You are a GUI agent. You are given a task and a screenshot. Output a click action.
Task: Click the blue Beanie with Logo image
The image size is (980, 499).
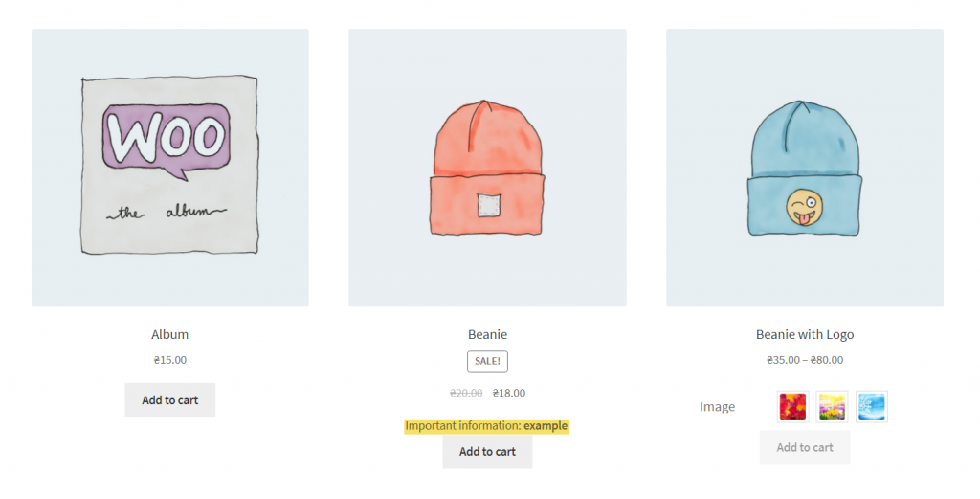point(804,168)
